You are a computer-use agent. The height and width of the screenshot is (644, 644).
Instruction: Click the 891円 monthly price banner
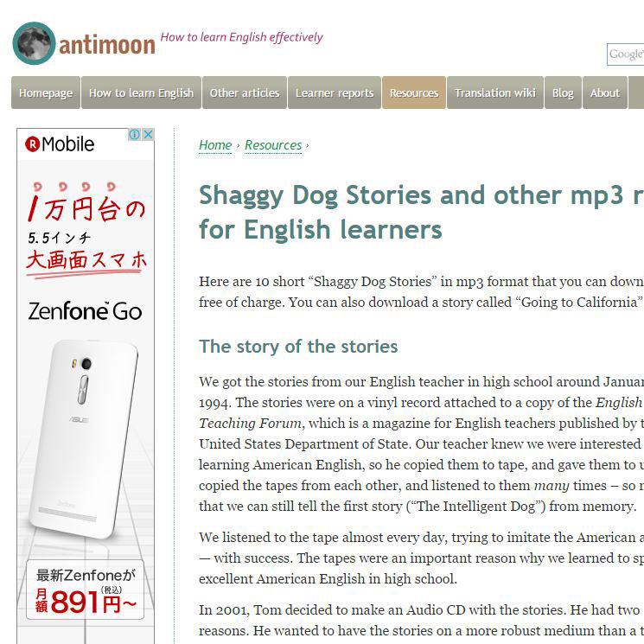[85, 590]
